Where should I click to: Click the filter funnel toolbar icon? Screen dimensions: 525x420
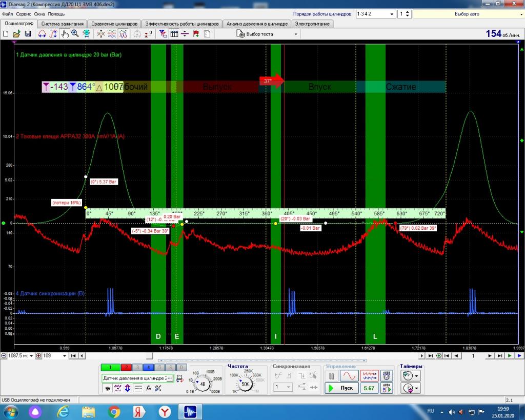pyautogui.click(x=163, y=34)
